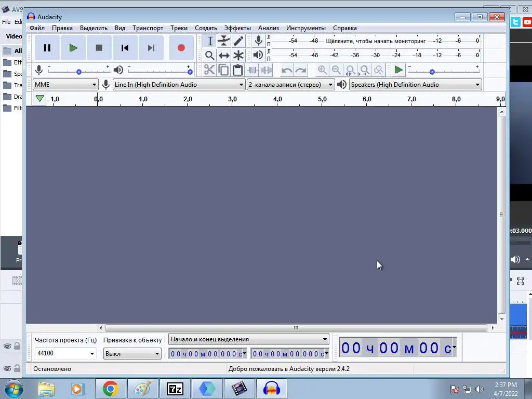Open 7-Zip from the taskbar
Image resolution: width=532 pixels, height=399 pixels.
click(175, 389)
